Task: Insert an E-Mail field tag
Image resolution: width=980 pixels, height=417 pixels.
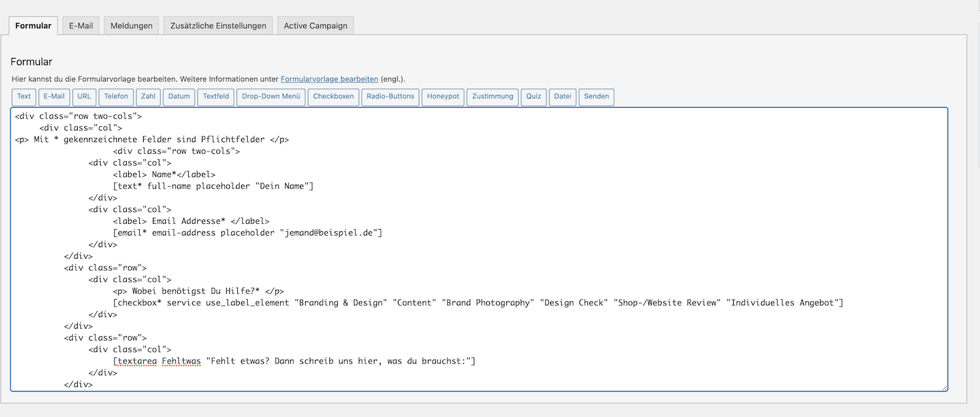Action: coord(54,97)
